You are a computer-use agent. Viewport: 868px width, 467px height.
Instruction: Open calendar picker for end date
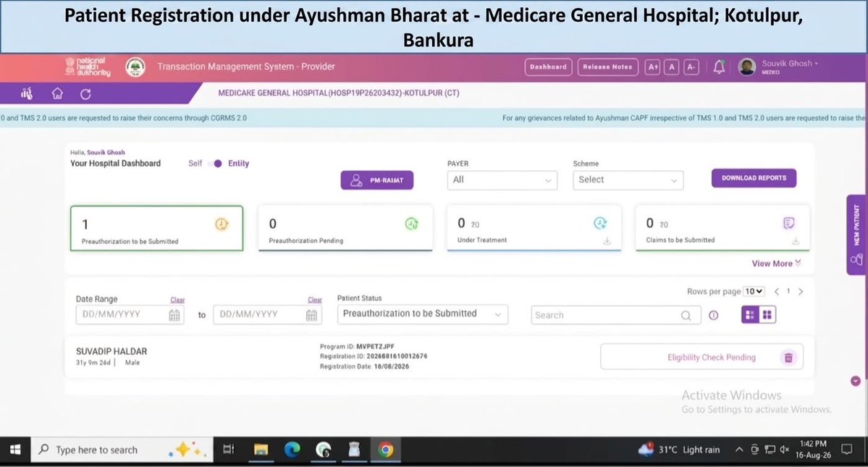[312, 315]
